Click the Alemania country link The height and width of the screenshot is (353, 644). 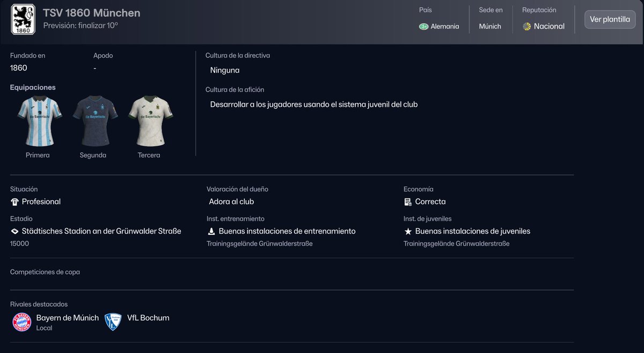pos(445,26)
